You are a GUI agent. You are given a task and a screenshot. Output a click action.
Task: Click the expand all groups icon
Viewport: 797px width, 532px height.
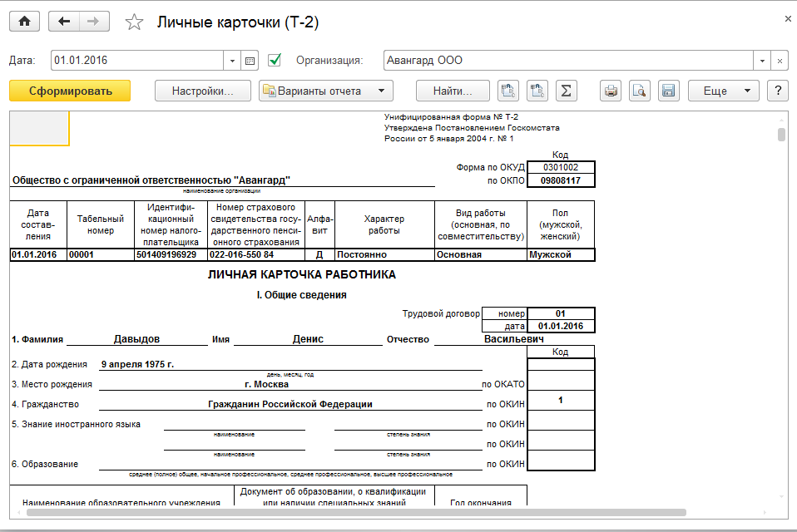(x=537, y=91)
